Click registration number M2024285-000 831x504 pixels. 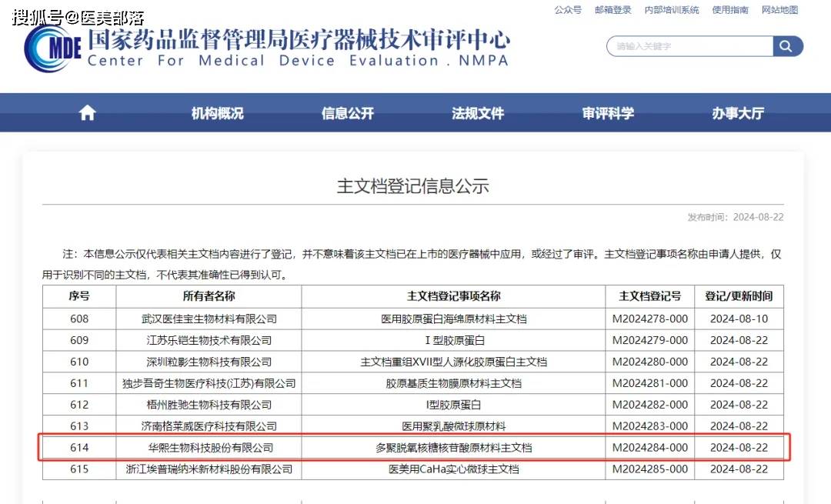point(650,469)
